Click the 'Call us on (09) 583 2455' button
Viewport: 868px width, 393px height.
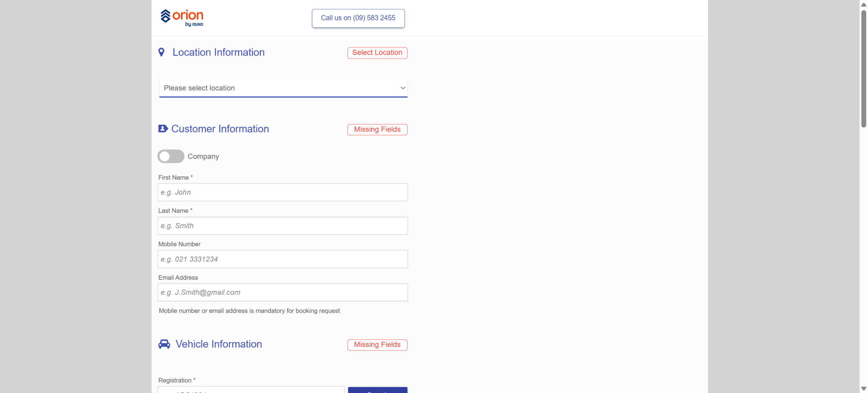358,18
